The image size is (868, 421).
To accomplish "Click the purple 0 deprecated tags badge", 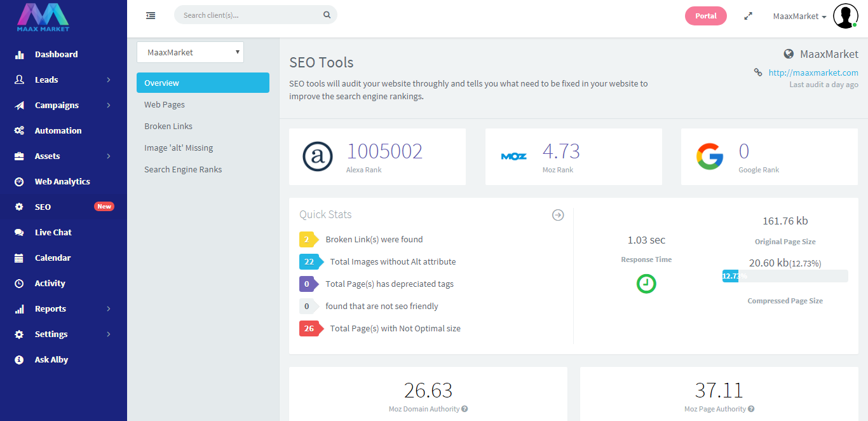I will [x=309, y=284].
